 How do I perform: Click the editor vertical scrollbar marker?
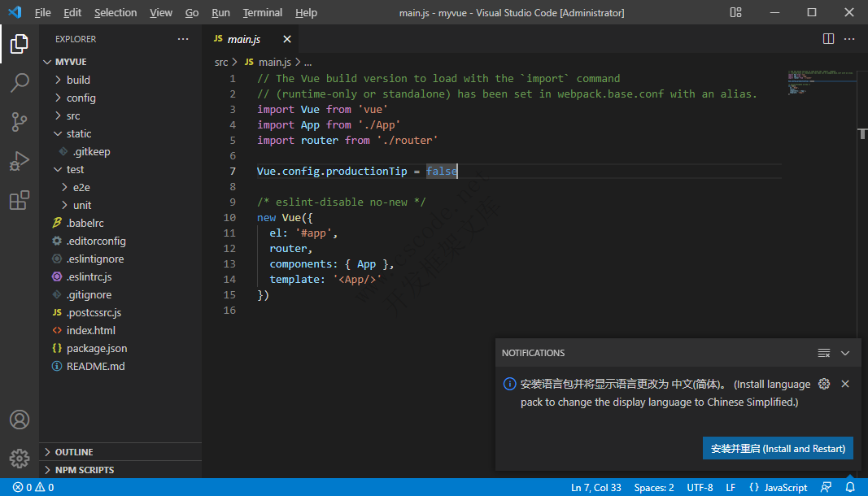pos(862,133)
